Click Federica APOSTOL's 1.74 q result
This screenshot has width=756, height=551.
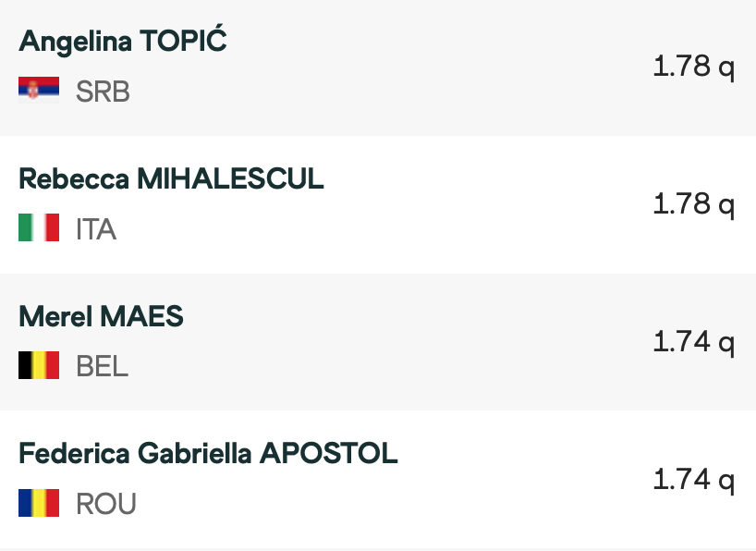[x=694, y=479]
